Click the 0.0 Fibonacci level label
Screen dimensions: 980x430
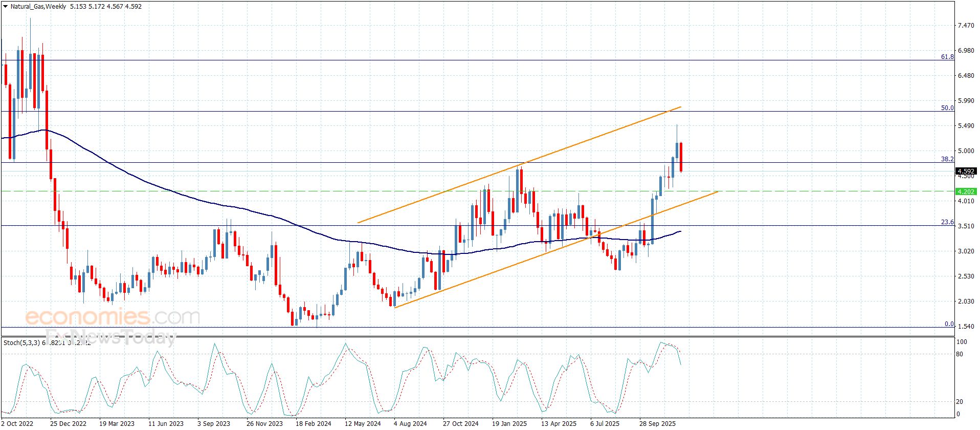tap(949, 324)
